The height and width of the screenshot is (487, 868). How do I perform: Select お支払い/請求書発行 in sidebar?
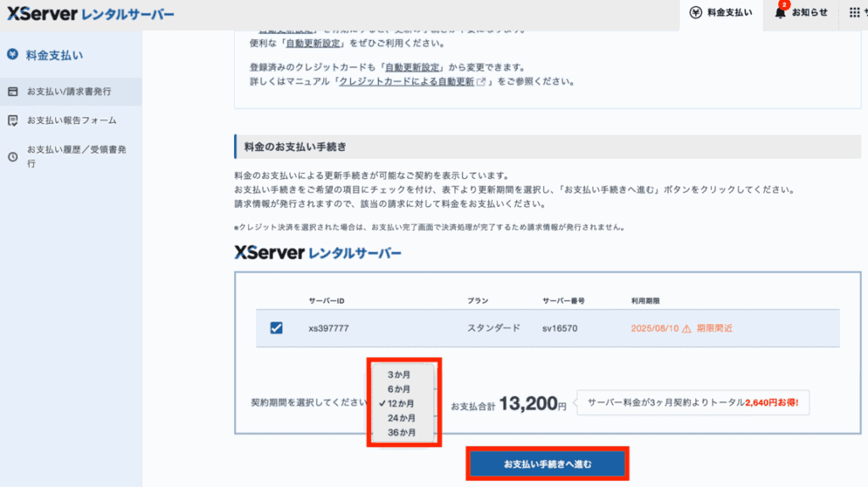click(x=71, y=92)
